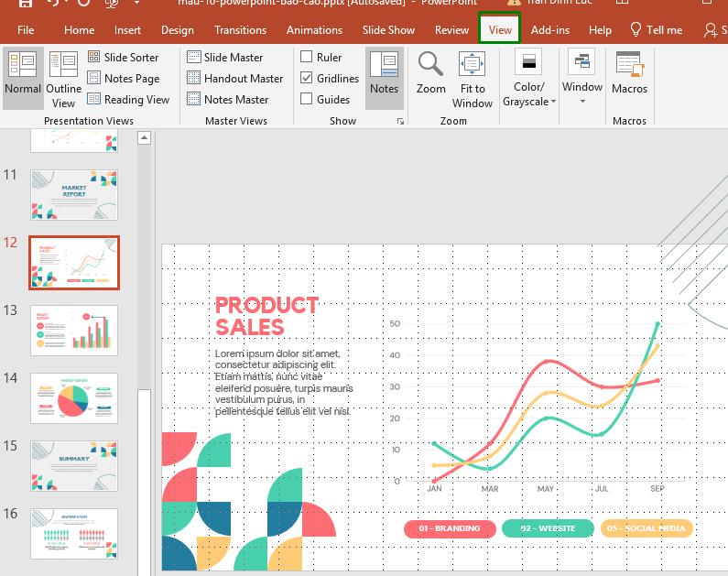Open the Add-ins tab
The width and height of the screenshot is (728, 576).
[549, 30]
